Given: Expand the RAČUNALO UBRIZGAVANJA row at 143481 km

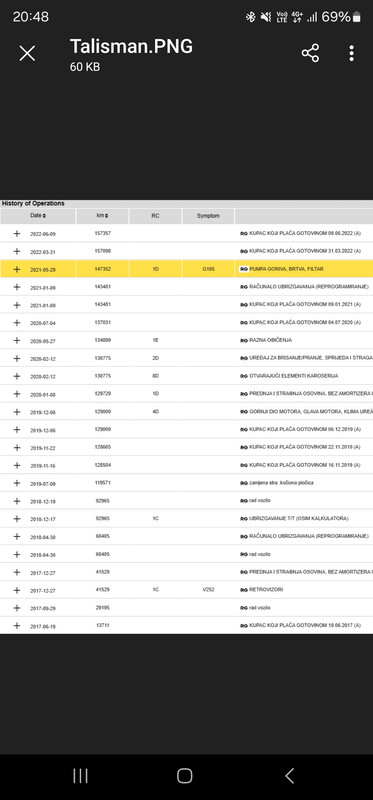Looking at the screenshot, I should 17,287.
